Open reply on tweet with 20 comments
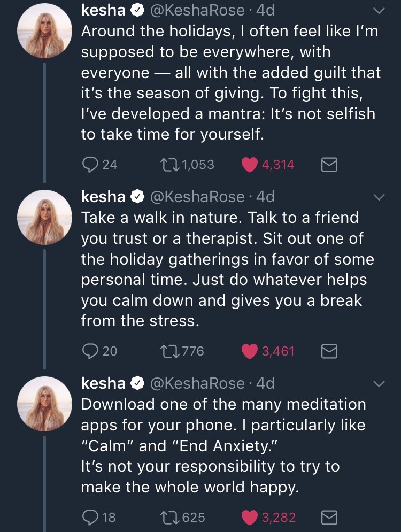The width and height of the screenshot is (401, 532). (x=89, y=351)
